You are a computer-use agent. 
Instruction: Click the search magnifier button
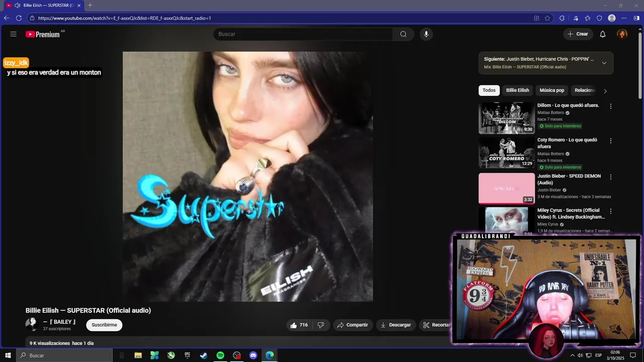coord(404,34)
